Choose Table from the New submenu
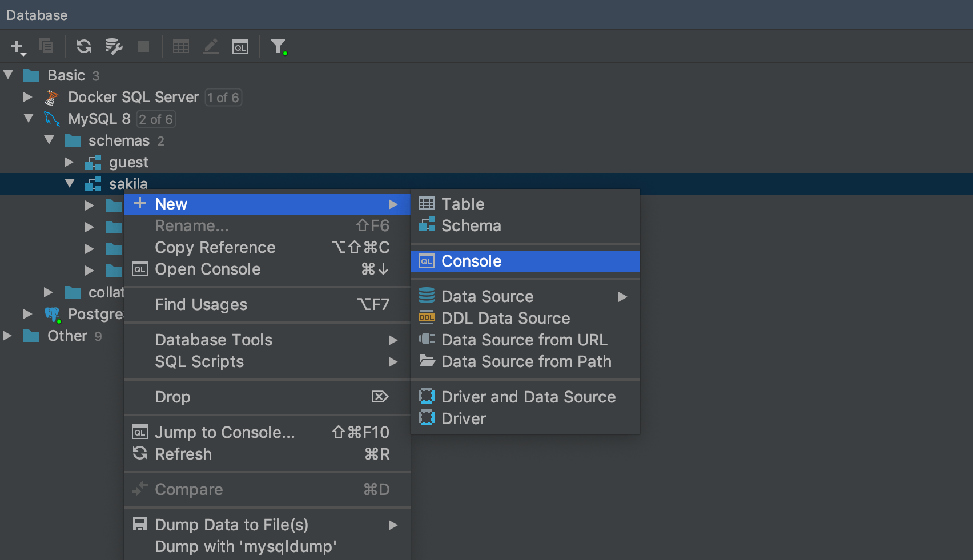This screenshot has width=973, height=560. click(463, 204)
